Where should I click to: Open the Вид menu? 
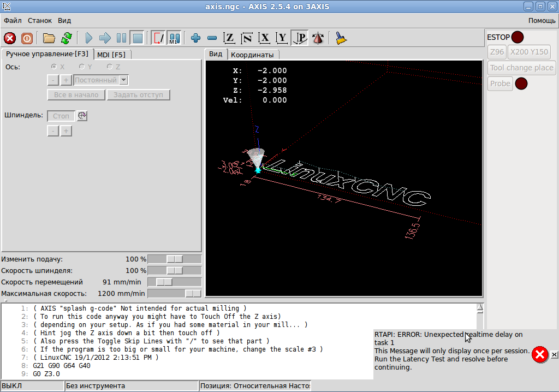point(64,21)
